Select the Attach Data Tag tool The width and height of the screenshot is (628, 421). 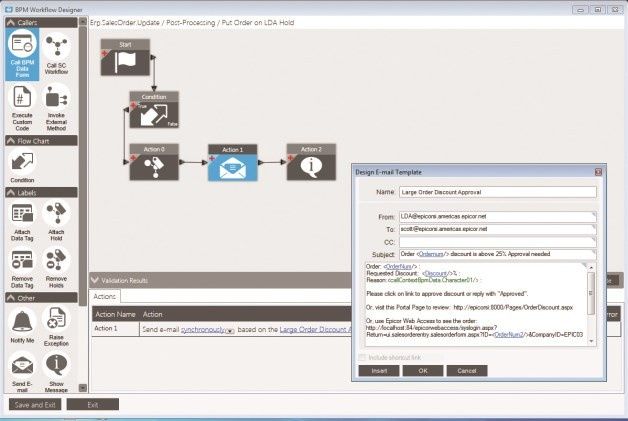click(x=22, y=222)
